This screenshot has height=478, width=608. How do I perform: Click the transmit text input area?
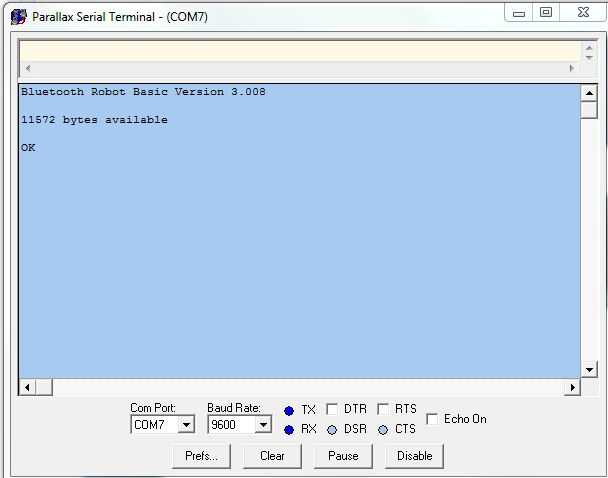[x=300, y=51]
